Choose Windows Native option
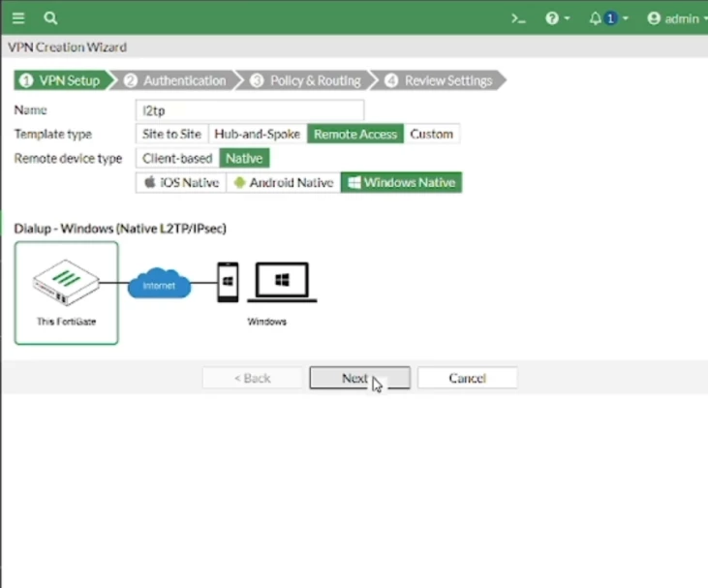The width and height of the screenshot is (708, 588). 401,182
